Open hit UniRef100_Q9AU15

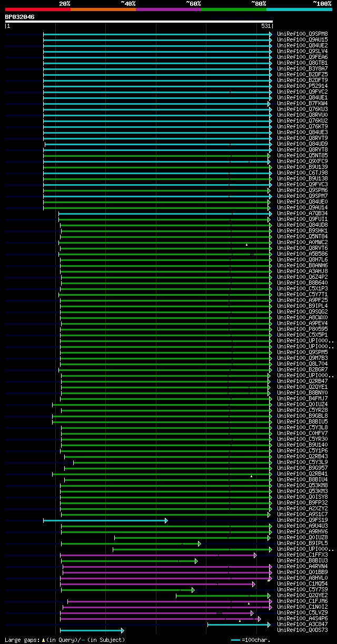pos(303,39)
